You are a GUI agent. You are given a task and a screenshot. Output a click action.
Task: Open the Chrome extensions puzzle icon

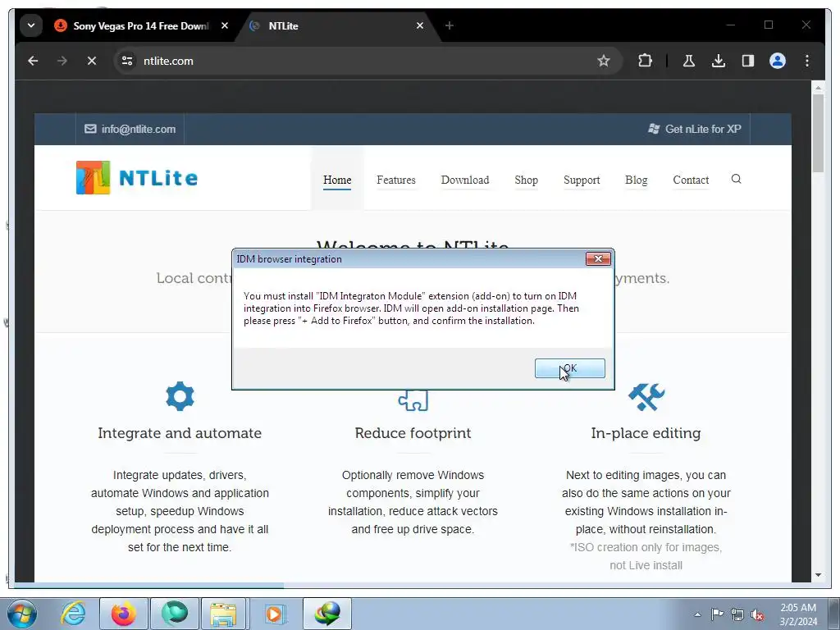(x=645, y=61)
